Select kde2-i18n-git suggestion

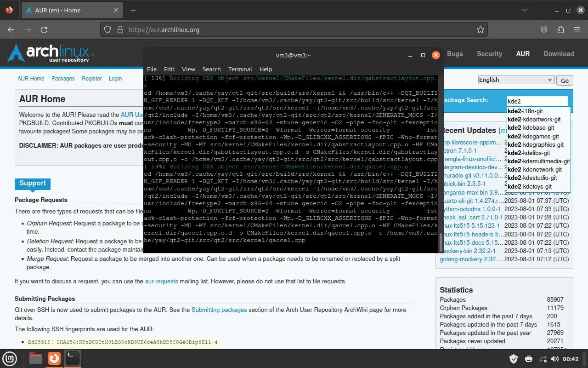click(x=538, y=111)
